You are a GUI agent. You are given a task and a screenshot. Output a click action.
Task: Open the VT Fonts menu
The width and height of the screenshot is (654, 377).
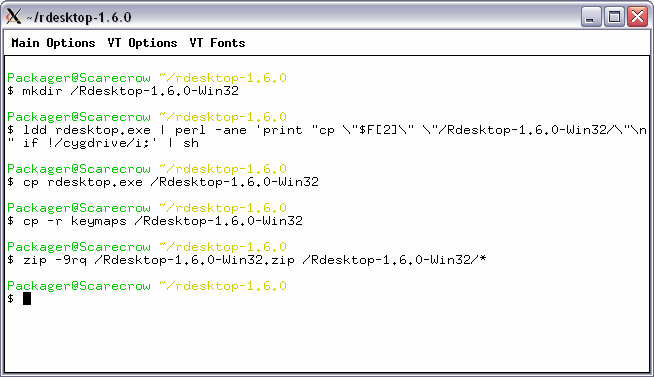click(x=217, y=43)
